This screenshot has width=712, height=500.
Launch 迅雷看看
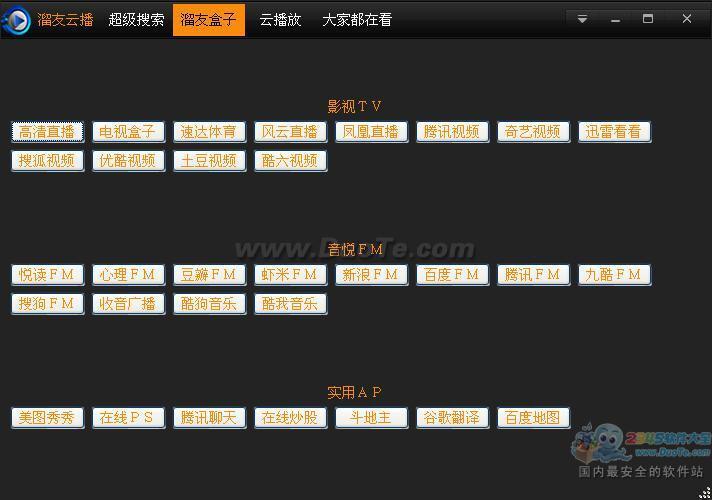[x=614, y=132]
